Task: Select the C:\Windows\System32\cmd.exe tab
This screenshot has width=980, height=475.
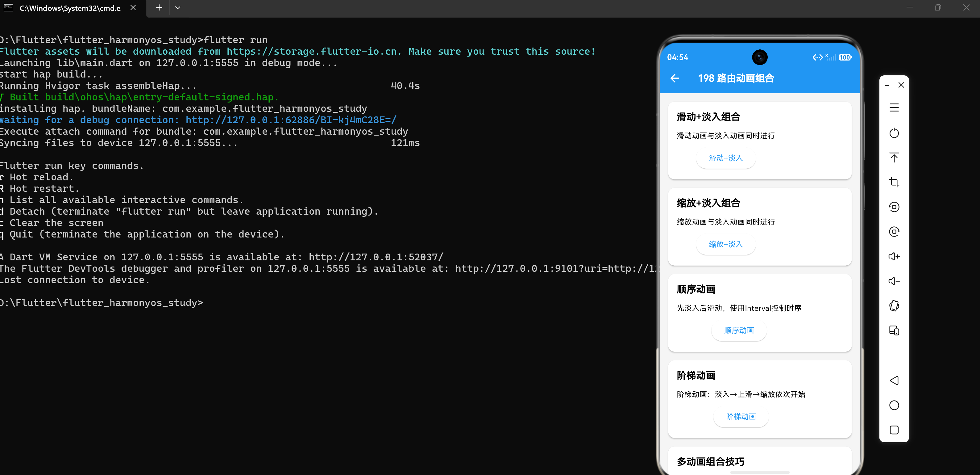Action: tap(73, 8)
